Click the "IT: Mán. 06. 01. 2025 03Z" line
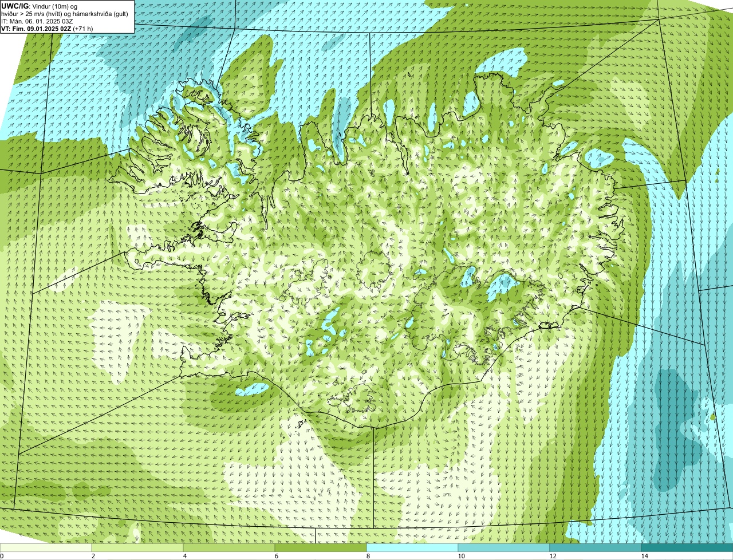The width and height of the screenshot is (733, 560). [x=37, y=21]
